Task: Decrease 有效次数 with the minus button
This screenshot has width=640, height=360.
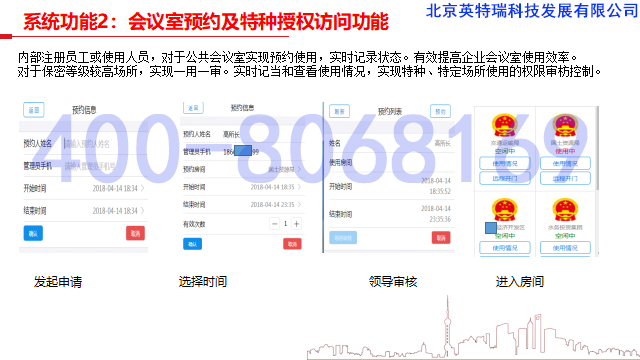Action: 275,224
